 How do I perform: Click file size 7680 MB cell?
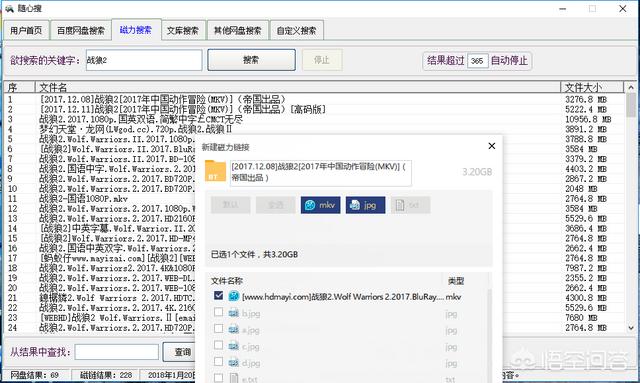tap(581, 318)
